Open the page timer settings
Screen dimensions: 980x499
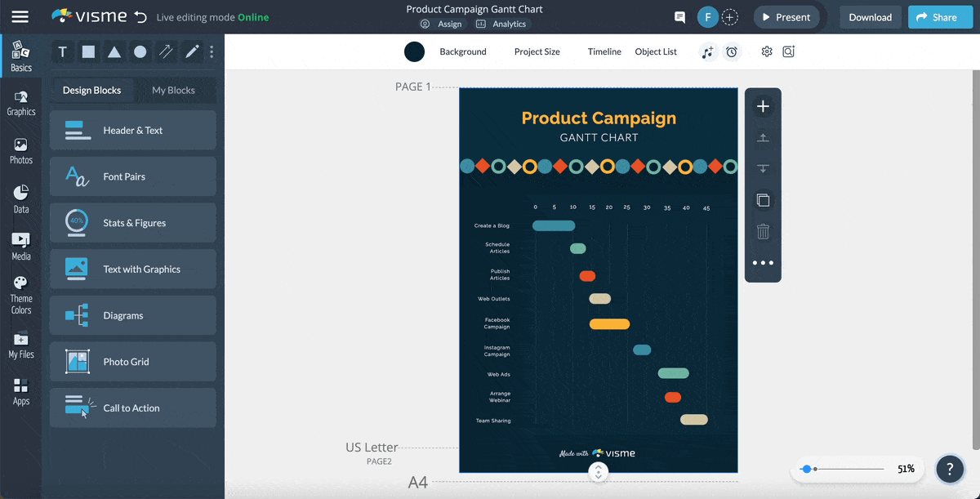pyautogui.click(x=732, y=51)
